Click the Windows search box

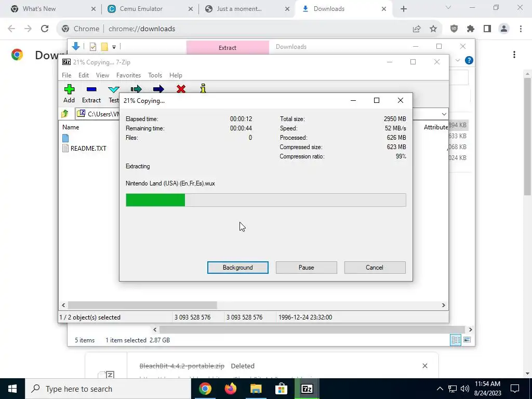(x=108, y=389)
